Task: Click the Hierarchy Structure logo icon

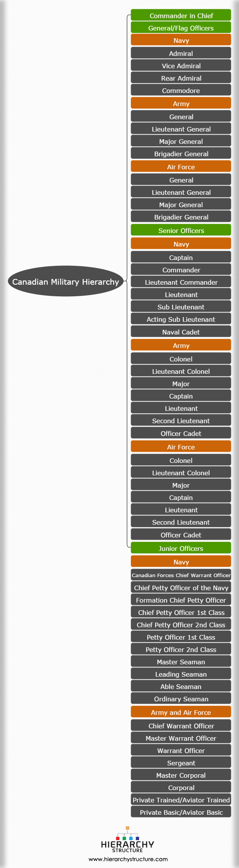Action: pyautogui.click(x=127, y=839)
